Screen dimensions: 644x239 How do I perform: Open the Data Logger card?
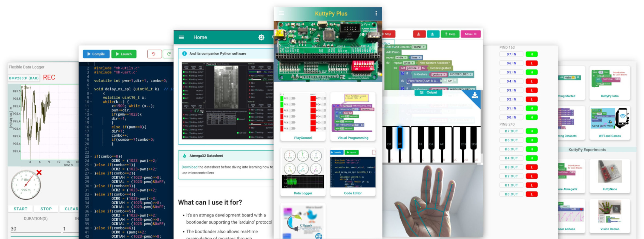303,172
